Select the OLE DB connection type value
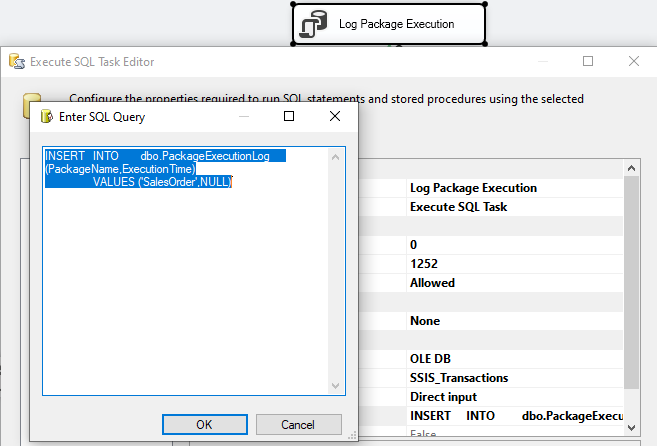 click(430, 359)
